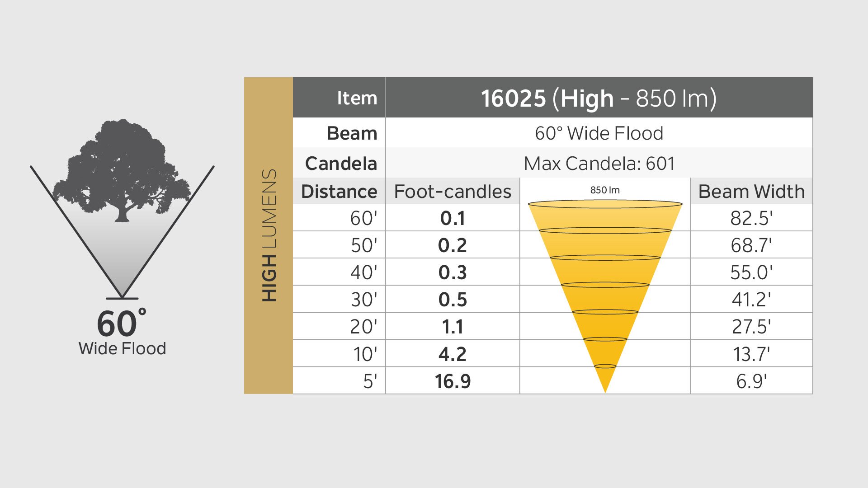This screenshot has width=868, height=488.
Task: Select the 82.5' beam width value
Action: pyautogui.click(x=751, y=218)
